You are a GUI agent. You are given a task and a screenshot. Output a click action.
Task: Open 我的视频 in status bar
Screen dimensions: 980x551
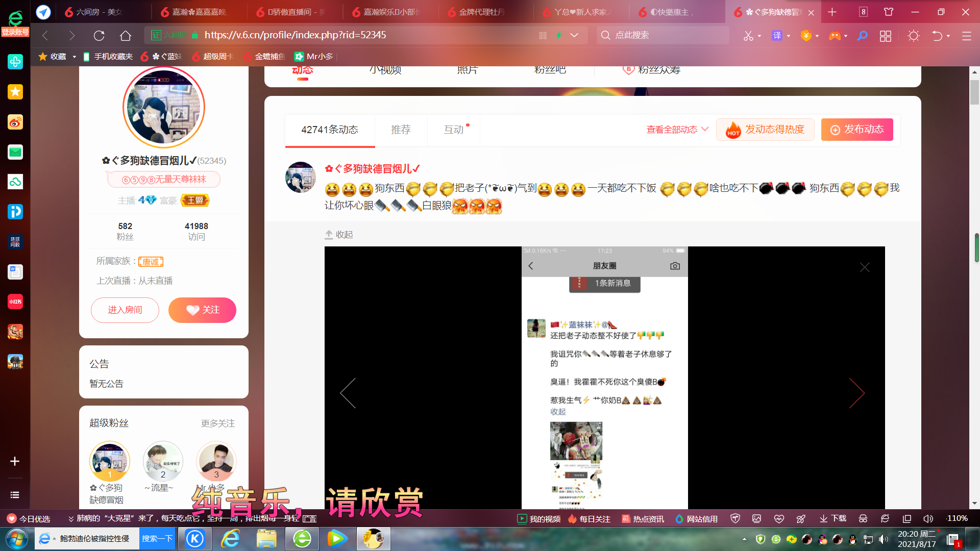[x=539, y=519]
